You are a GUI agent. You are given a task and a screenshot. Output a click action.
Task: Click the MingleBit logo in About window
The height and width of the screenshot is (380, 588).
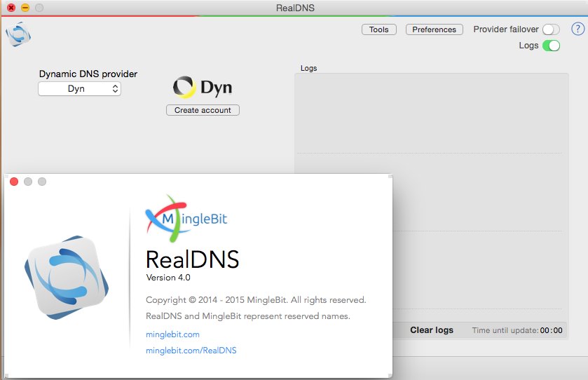[x=186, y=218]
